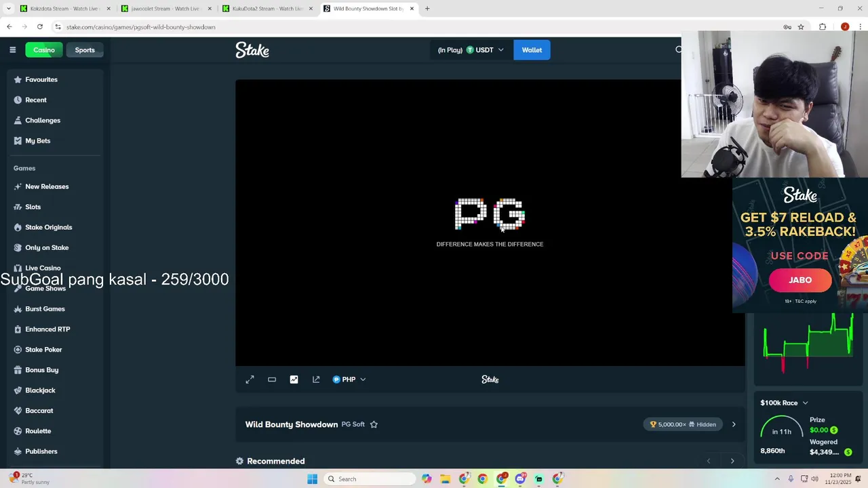The width and height of the screenshot is (868, 488).
Task: Click the Stake logo in header
Action: coord(252,50)
